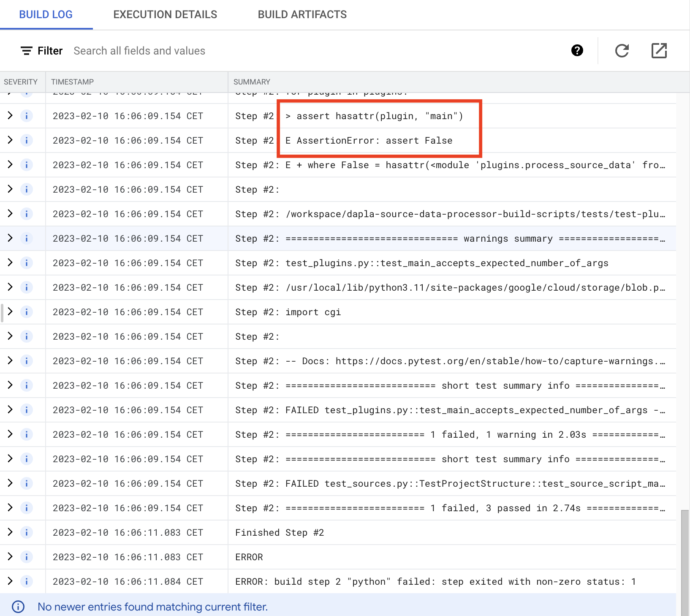Select the '1 failed, 3 passed in 2.74s' summary
Viewport: 690px width, 616px height.
(x=450, y=508)
